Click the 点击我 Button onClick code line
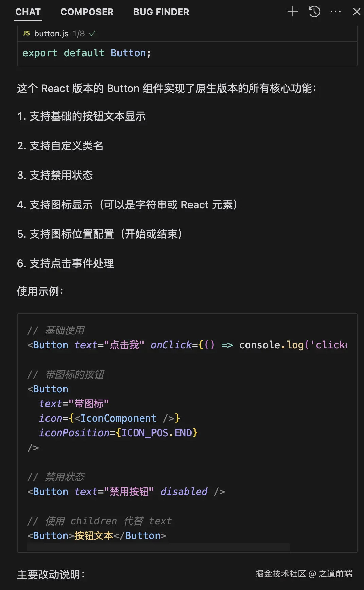The height and width of the screenshot is (590, 364). pyautogui.click(x=187, y=345)
